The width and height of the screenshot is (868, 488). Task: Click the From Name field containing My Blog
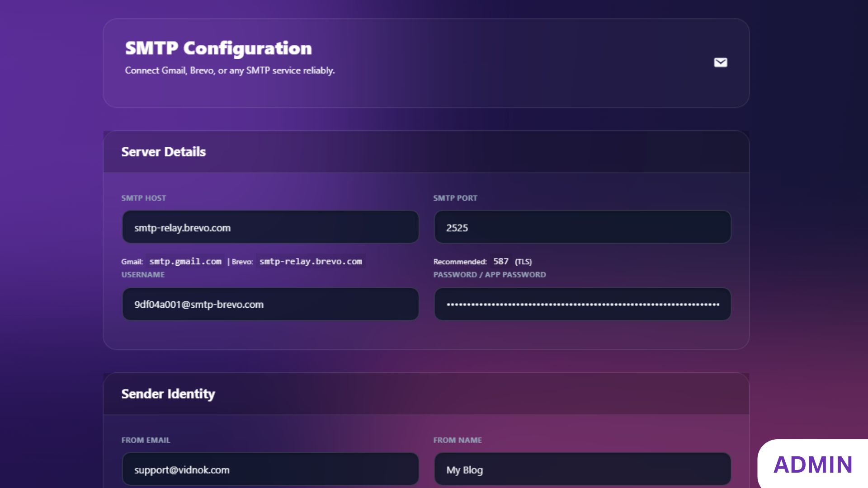click(582, 469)
